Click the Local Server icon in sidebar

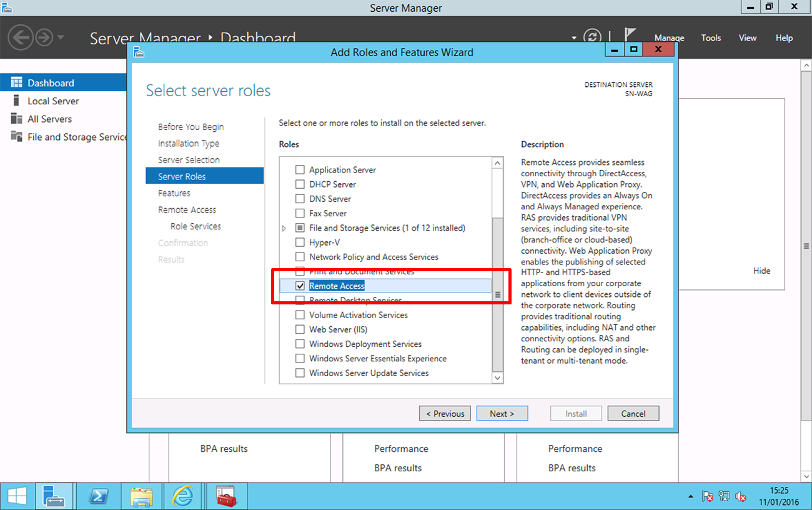(16, 101)
